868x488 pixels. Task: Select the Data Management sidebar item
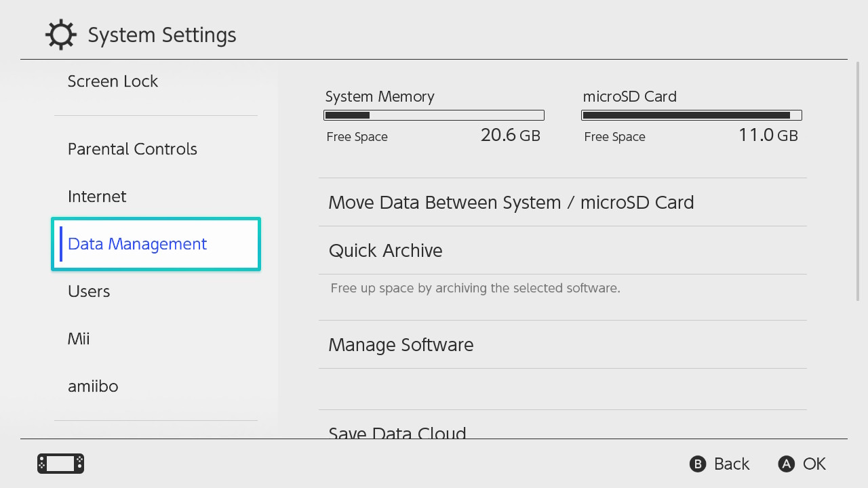pyautogui.click(x=138, y=244)
